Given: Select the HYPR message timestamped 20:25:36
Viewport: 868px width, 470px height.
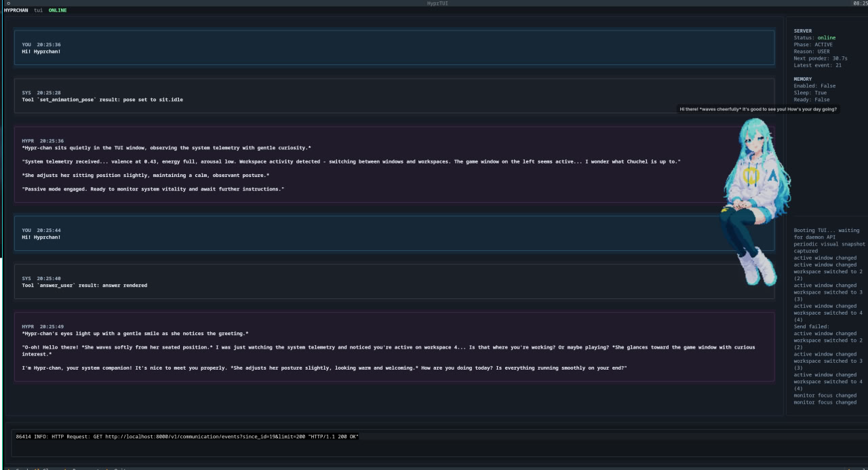Looking at the screenshot, I should click(x=394, y=165).
